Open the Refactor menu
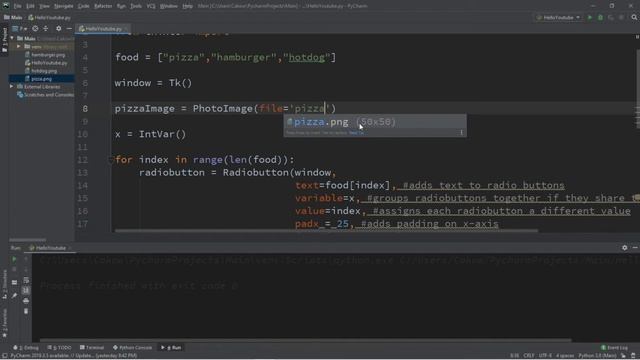The image size is (640, 360). [x=103, y=6]
